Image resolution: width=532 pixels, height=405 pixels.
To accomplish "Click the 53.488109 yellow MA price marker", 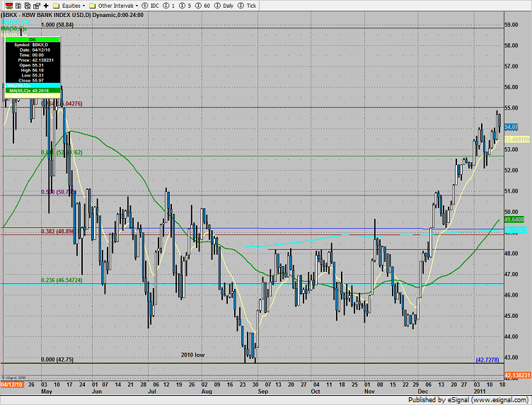I will pos(516,139).
